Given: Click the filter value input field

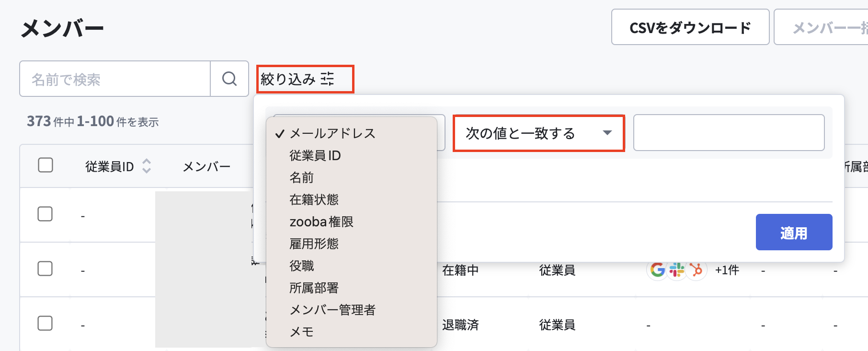Looking at the screenshot, I should pos(729,133).
